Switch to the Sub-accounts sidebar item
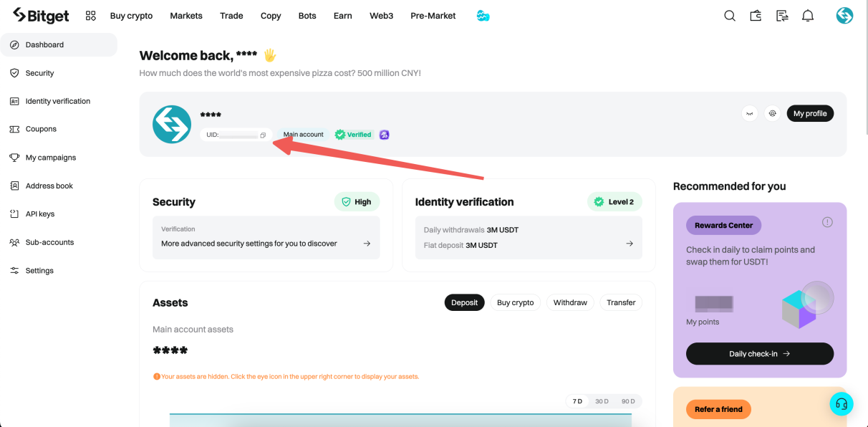This screenshot has height=427, width=868. click(x=49, y=242)
